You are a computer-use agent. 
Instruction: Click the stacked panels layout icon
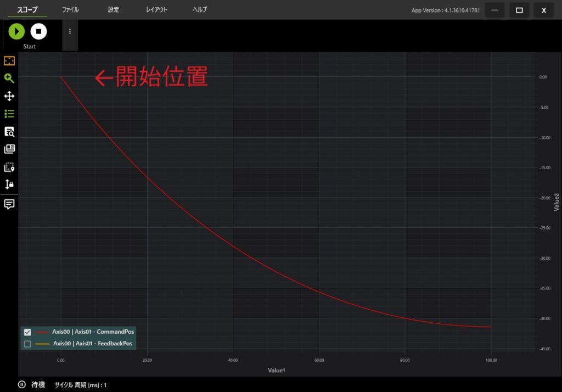click(x=9, y=149)
